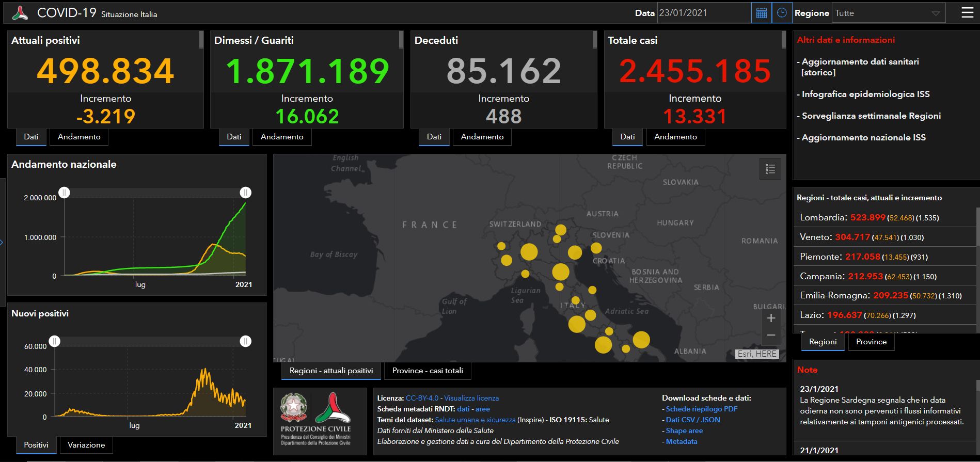Image resolution: width=980 pixels, height=462 pixels.
Task: Zoom out on the map
Action: [770, 336]
